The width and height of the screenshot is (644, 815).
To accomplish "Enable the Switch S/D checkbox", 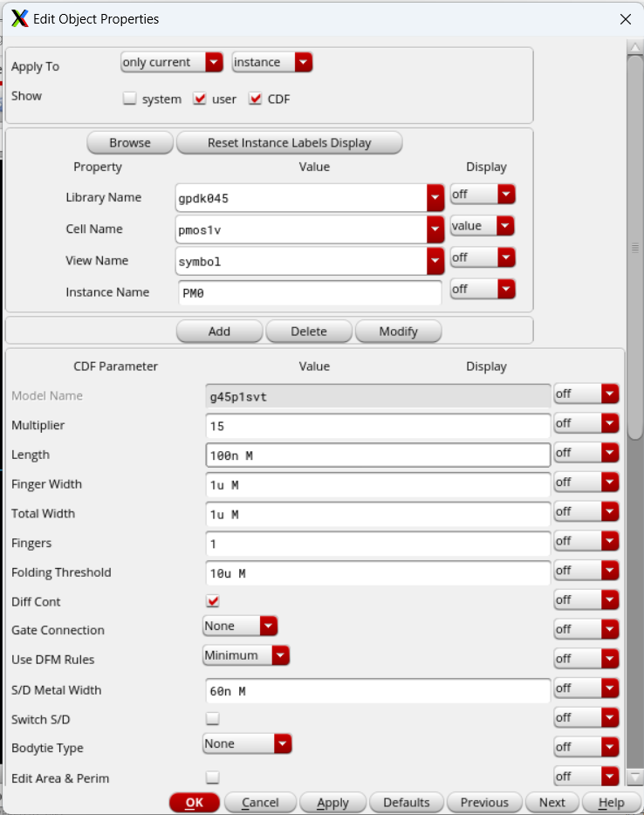I will (x=213, y=718).
